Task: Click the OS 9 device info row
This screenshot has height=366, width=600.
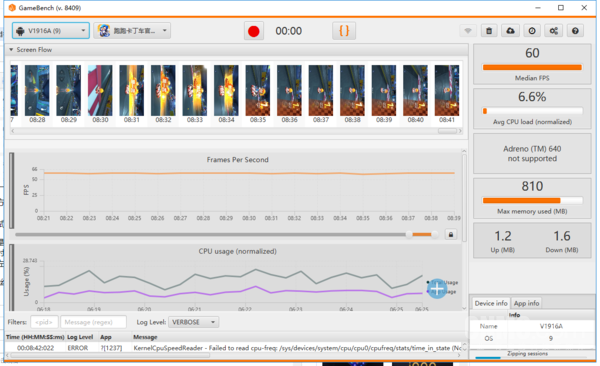Action: tap(532, 338)
